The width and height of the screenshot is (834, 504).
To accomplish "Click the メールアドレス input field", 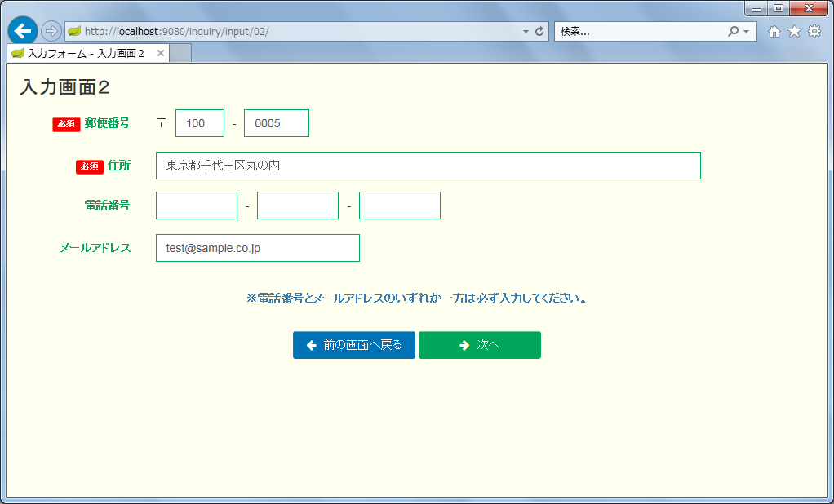I will tap(257, 248).
